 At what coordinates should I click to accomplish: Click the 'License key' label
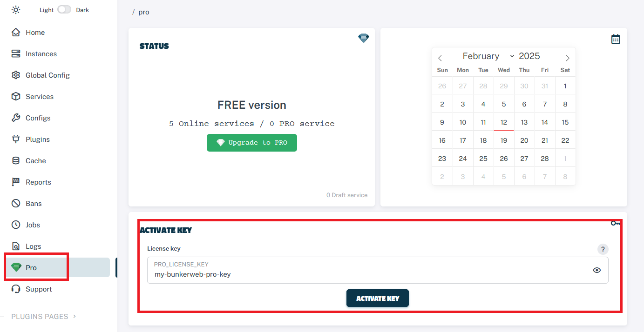pyautogui.click(x=164, y=249)
